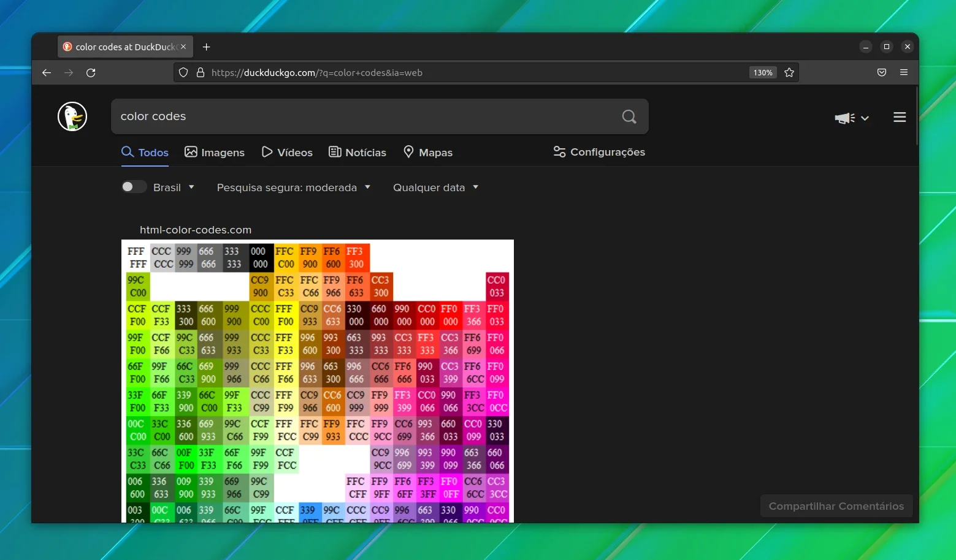This screenshot has width=956, height=560.
Task: Reload the page with the refresh icon
Action: (x=91, y=72)
